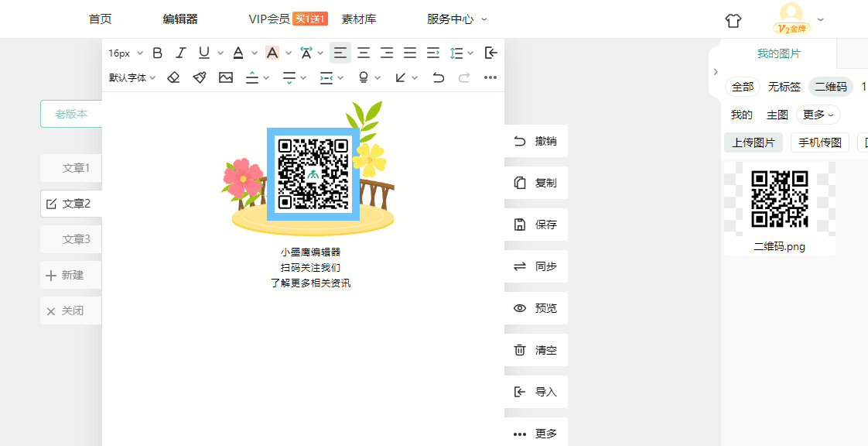Click the space-before-paragraph icon
The width and height of the screenshot is (868, 446).
pos(252,77)
